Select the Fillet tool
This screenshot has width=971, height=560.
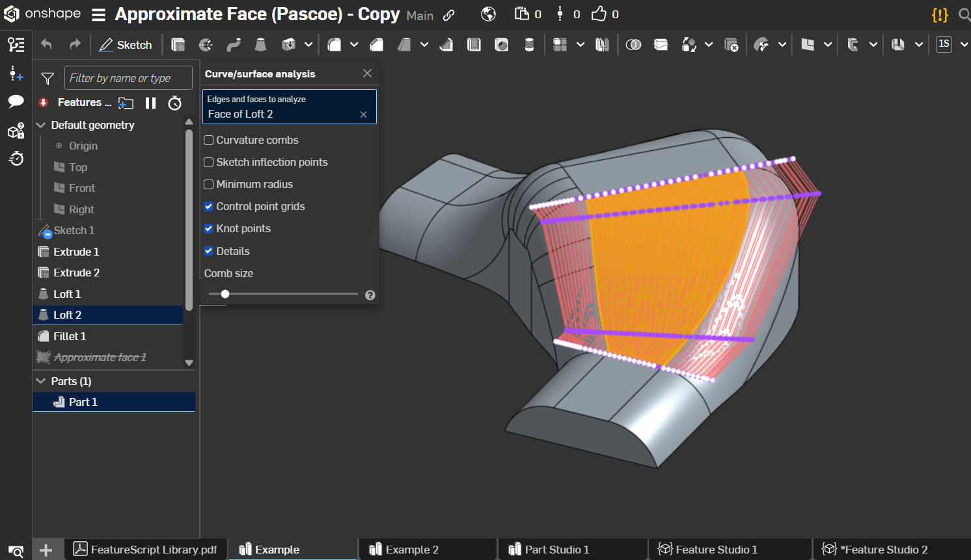[x=334, y=44]
